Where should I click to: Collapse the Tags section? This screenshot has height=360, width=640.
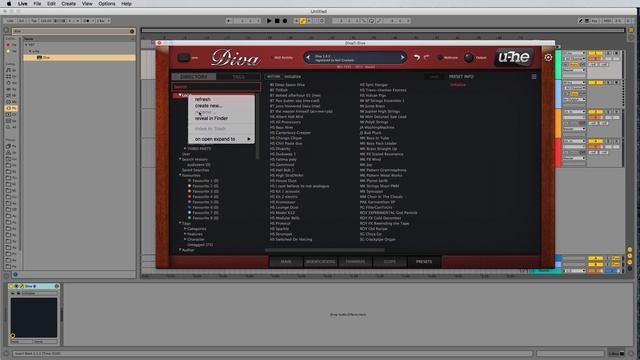tap(180, 223)
